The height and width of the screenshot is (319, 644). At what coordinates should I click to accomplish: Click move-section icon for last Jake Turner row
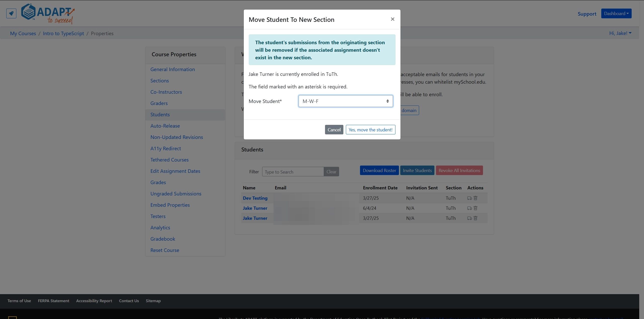point(469,218)
